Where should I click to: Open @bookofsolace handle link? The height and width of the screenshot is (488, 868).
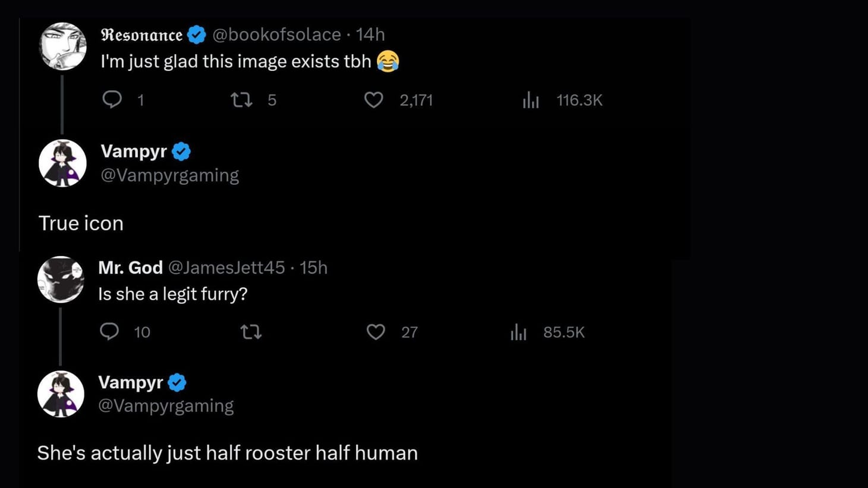pyautogui.click(x=276, y=34)
